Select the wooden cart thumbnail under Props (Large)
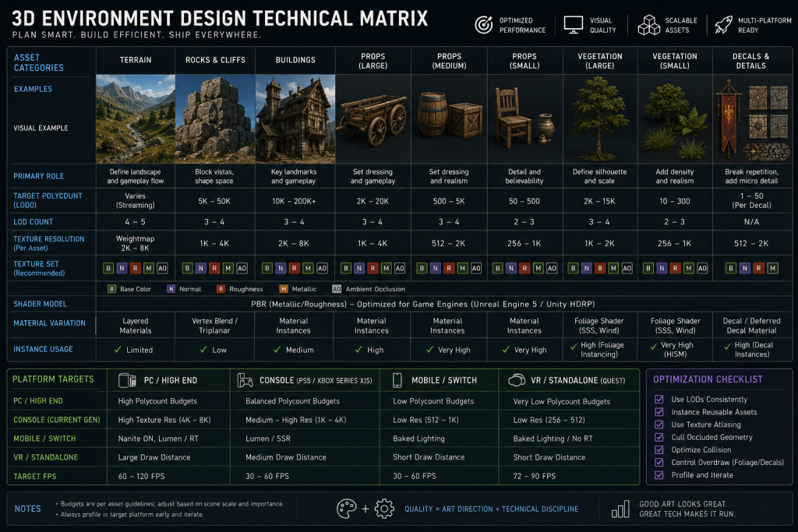Viewport: 798px width, 532px height. click(373, 119)
